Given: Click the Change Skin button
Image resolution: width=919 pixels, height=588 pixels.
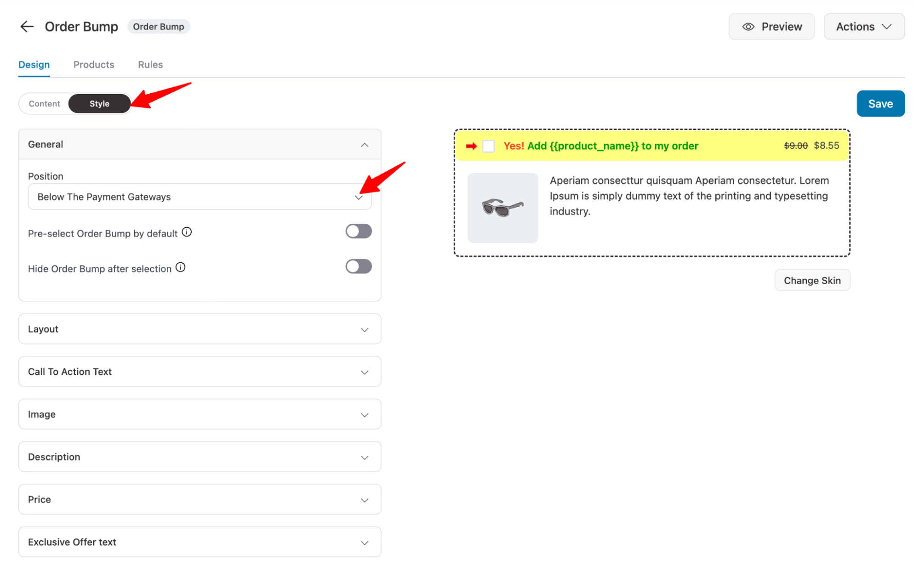Looking at the screenshot, I should click(x=812, y=280).
